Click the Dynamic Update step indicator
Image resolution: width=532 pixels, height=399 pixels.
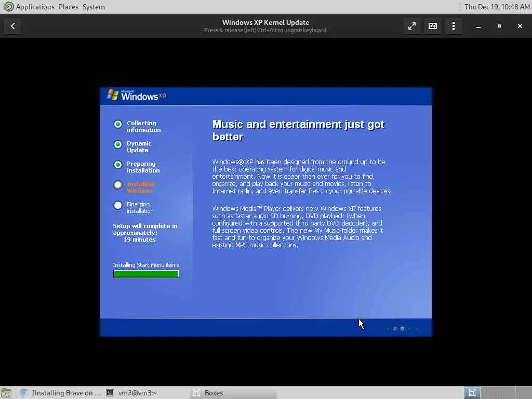(x=118, y=144)
